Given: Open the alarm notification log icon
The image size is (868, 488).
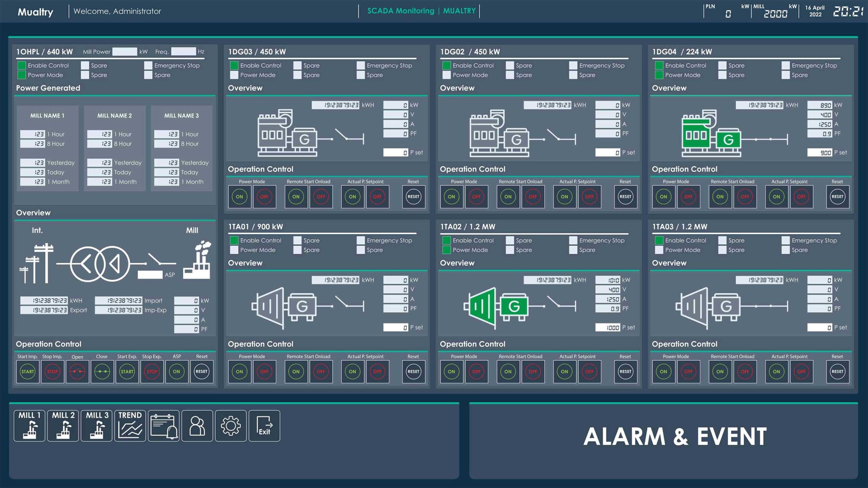Looking at the screenshot, I should tap(163, 426).
